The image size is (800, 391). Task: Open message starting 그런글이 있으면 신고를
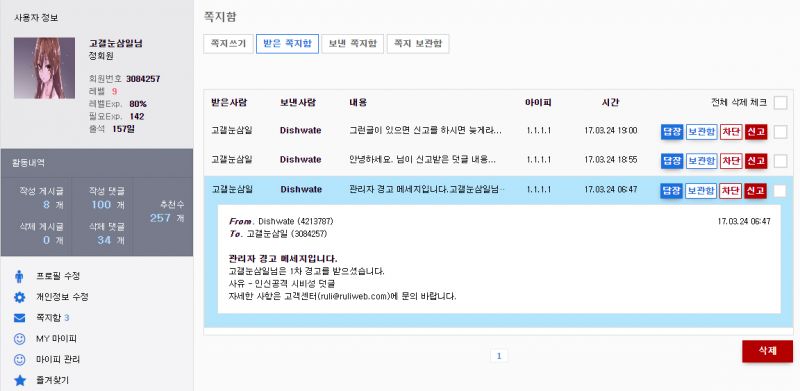pyautogui.click(x=426, y=131)
